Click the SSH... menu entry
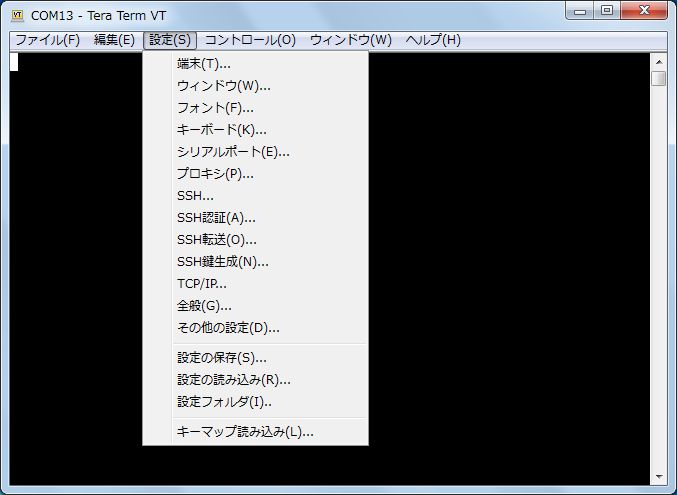Image resolution: width=677 pixels, height=495 pixels. (x=256, y=196)
